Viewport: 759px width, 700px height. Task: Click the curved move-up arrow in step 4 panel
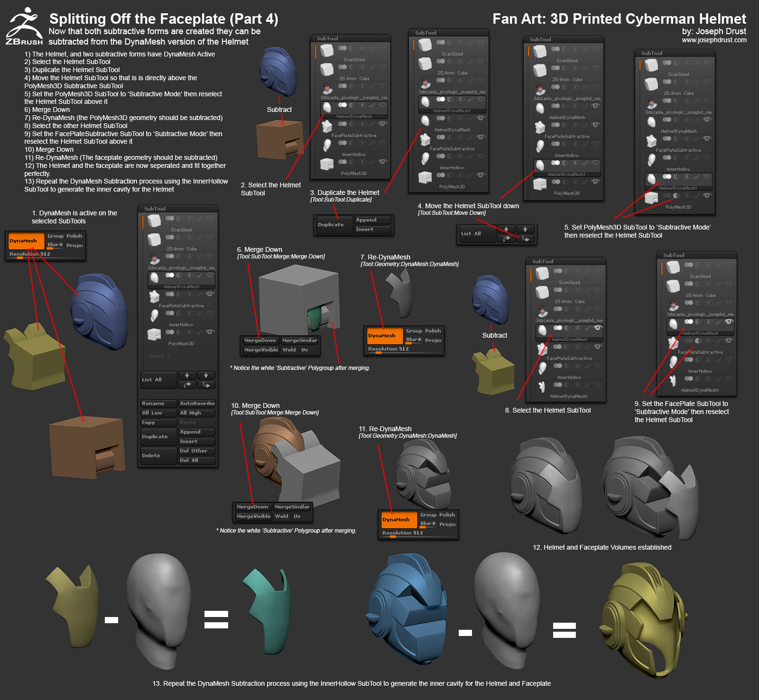(506, 239)
